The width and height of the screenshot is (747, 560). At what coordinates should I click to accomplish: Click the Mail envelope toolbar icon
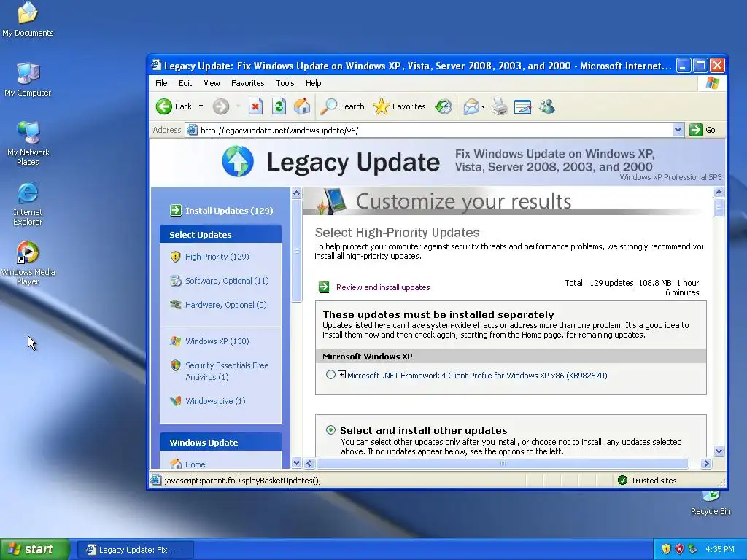471,106
